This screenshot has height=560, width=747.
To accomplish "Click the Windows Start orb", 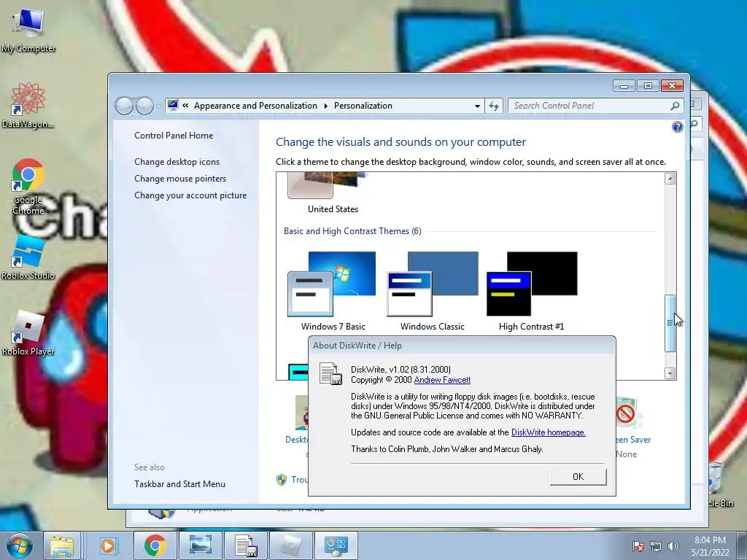I will pyautogui.click(x=19, y=545).
